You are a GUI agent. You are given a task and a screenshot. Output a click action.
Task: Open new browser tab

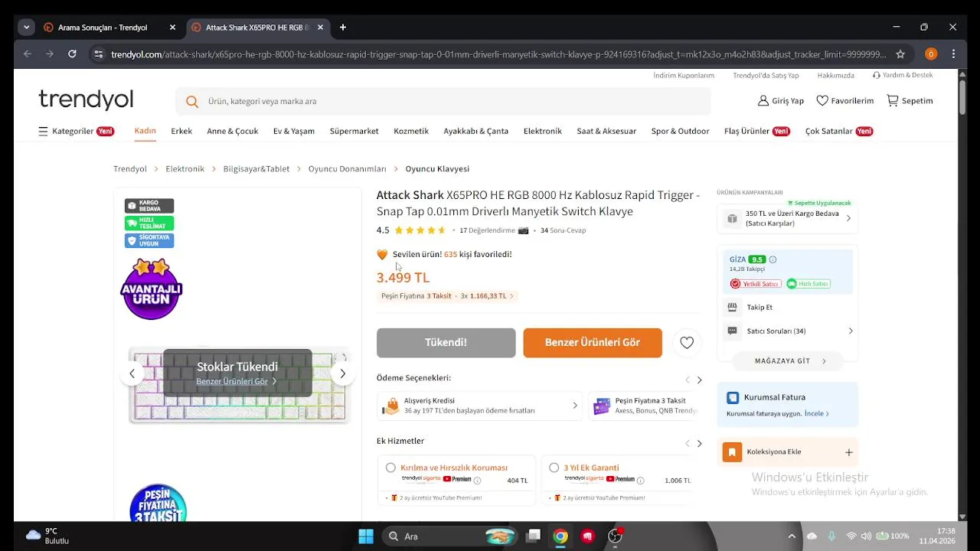coord(343,28)
